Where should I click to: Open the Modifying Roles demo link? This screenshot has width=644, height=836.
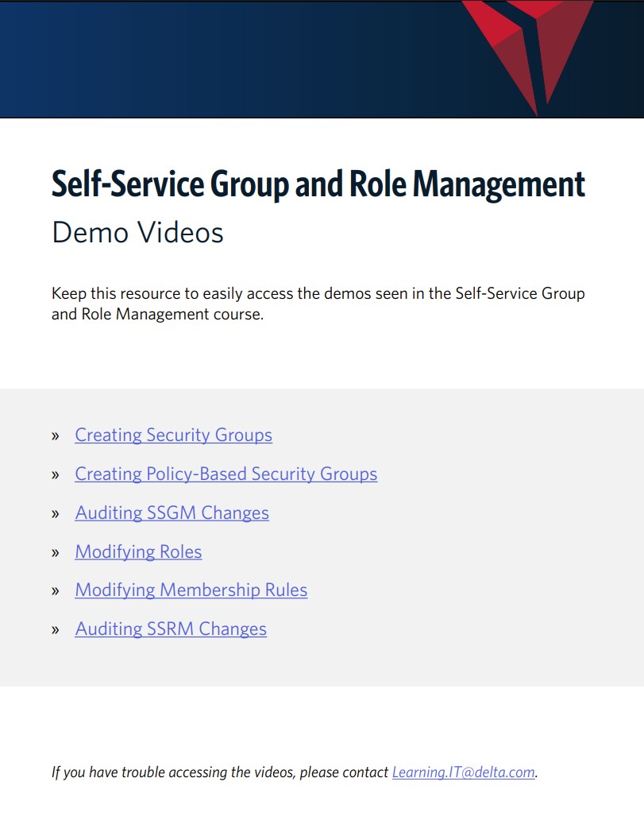pos(138,552)
